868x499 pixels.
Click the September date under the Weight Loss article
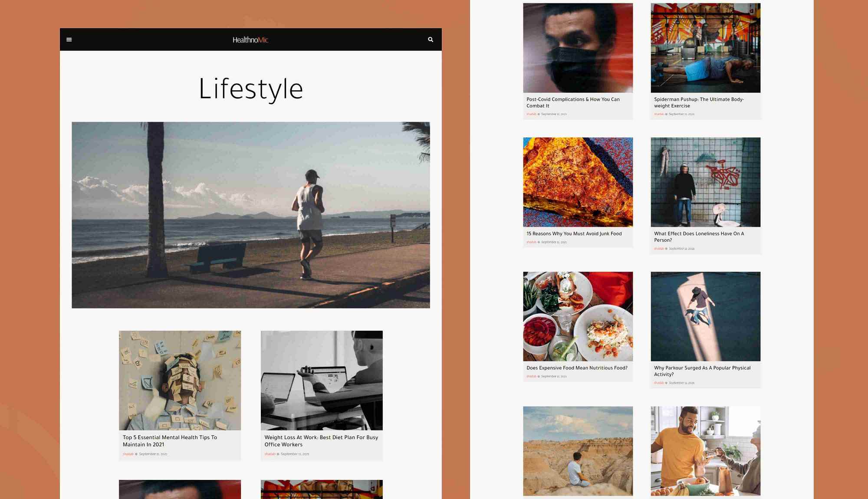point(294,455)
